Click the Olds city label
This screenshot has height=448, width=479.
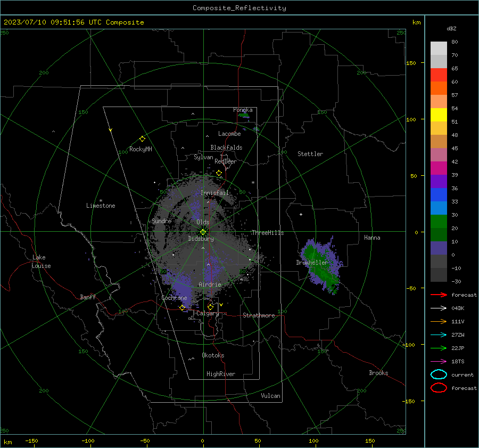click(203, 222)
